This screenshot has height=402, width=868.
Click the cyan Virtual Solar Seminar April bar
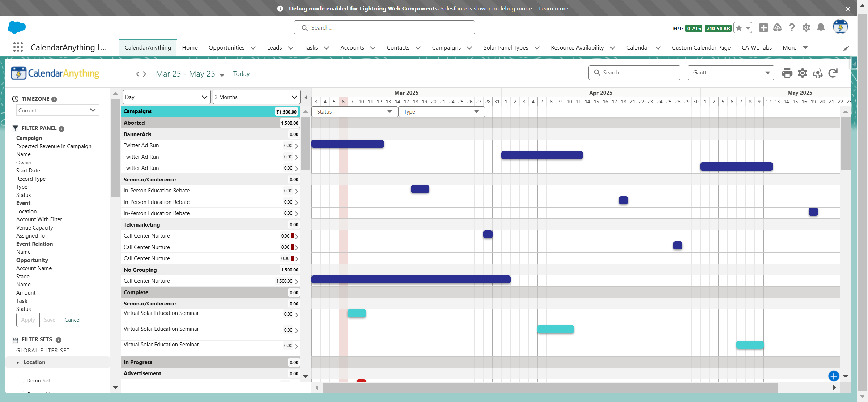(556, 329)
